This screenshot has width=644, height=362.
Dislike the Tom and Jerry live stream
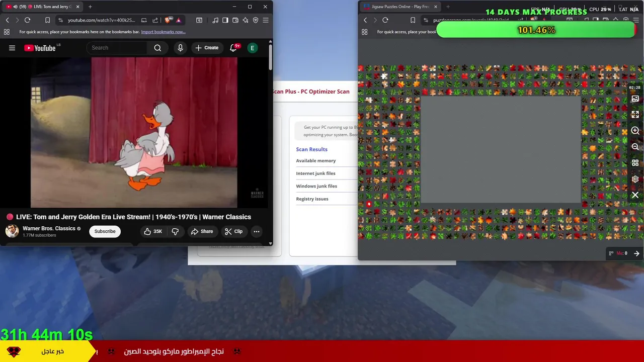[x=175, y=231]
